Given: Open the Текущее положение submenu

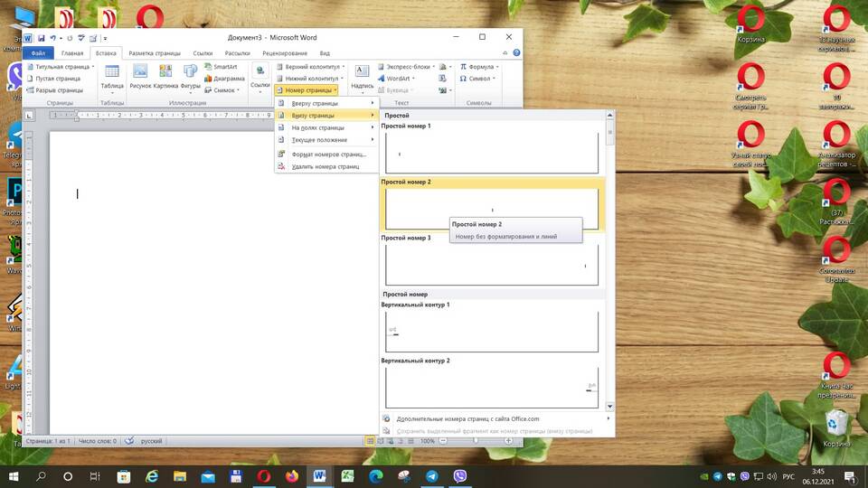Looking at the screenshot, I should pyautogui.click(x=326, y=140).
